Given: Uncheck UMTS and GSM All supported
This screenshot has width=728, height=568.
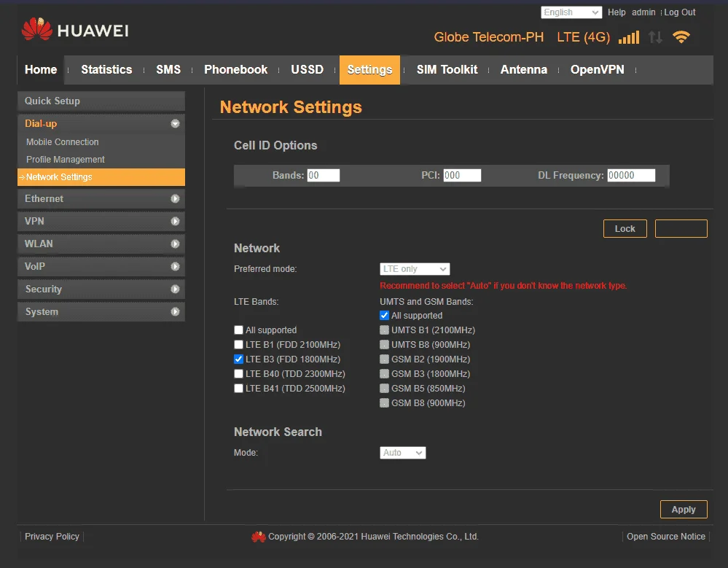Looking at the screenshot, I should pyautogui.click(x=385, y=315).
